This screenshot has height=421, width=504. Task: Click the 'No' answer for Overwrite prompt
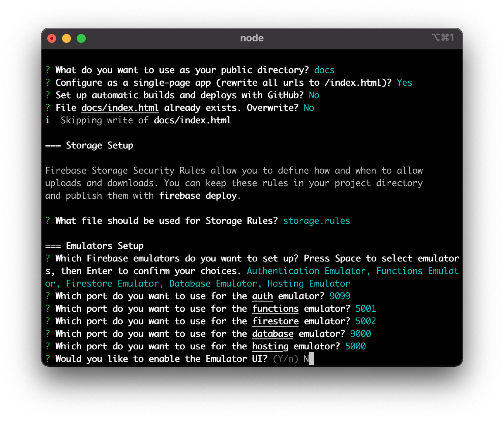pyautogui.click(x=309, y=108)
